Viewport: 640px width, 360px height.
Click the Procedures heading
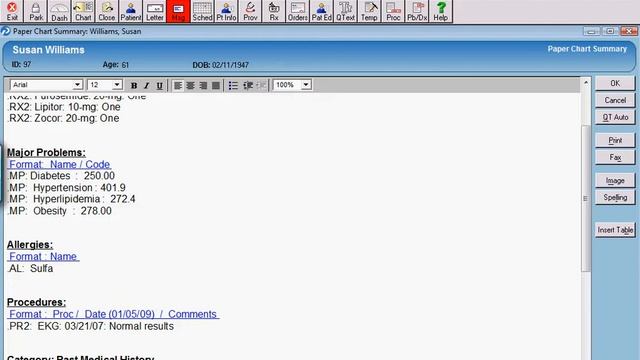(x=36, y=302)
